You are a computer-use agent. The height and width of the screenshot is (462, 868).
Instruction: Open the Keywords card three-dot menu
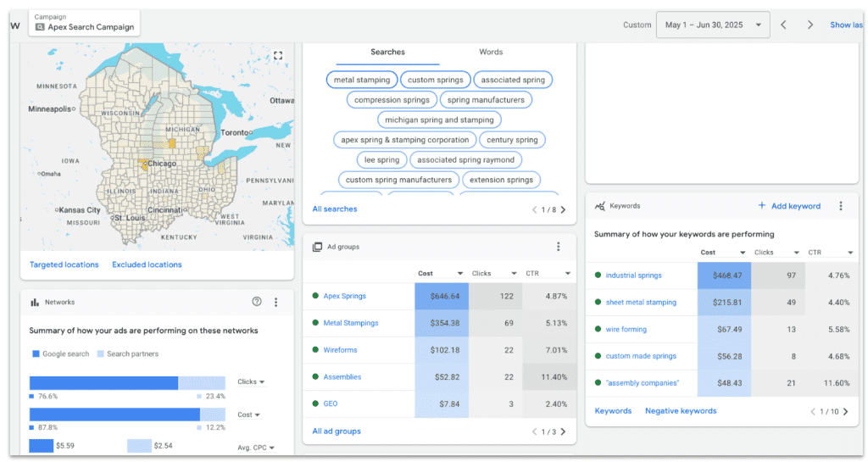(841, 206)
